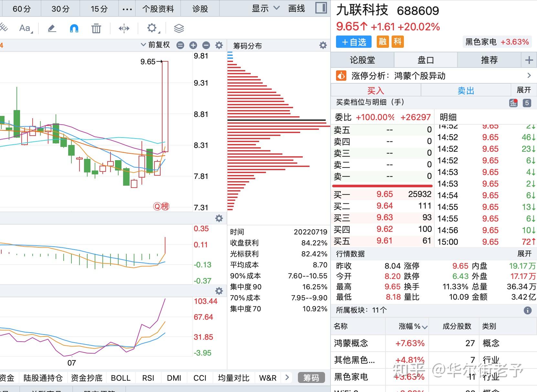
Task: Switch to 论股堂 tab
Action: pos(363,60)
